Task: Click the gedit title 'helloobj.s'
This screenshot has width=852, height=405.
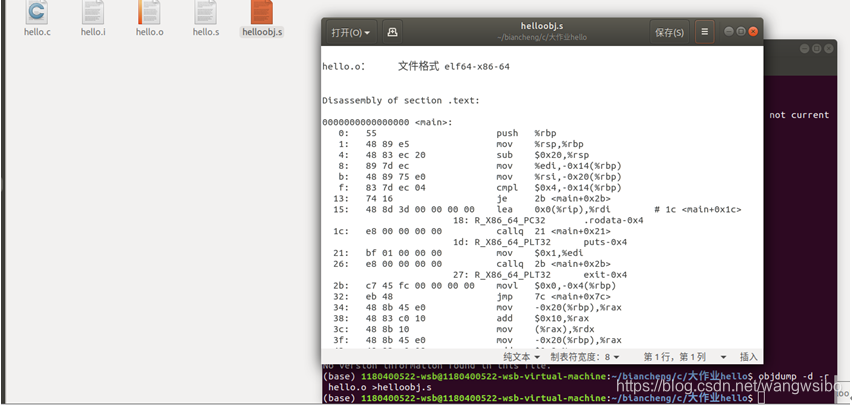Action: tap(542, 26)
